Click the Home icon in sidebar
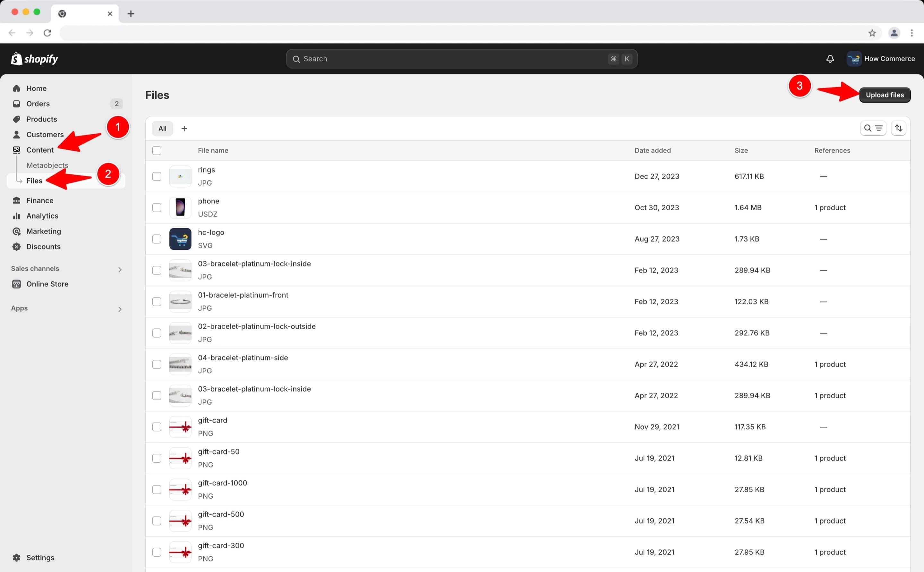 pyautogui.click(x=16, y=88)
